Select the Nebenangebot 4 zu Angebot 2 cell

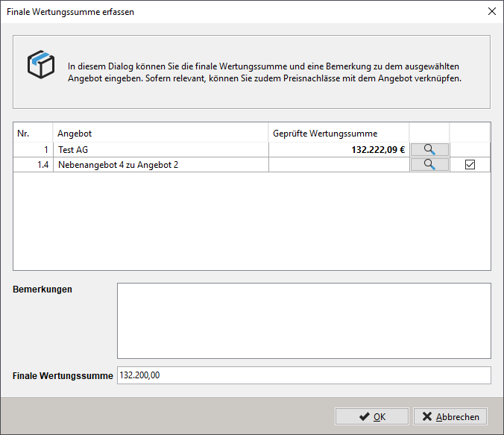[x=161, y=164]
